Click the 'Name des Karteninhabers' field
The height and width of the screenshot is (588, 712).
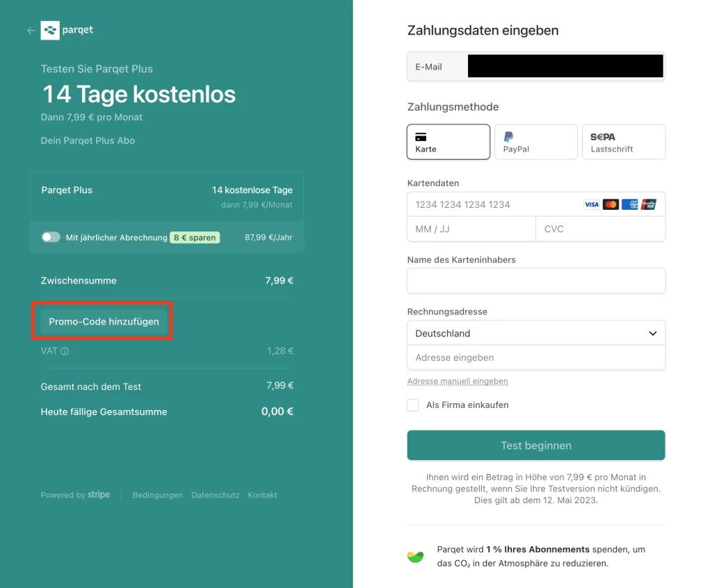click(535, 281)
